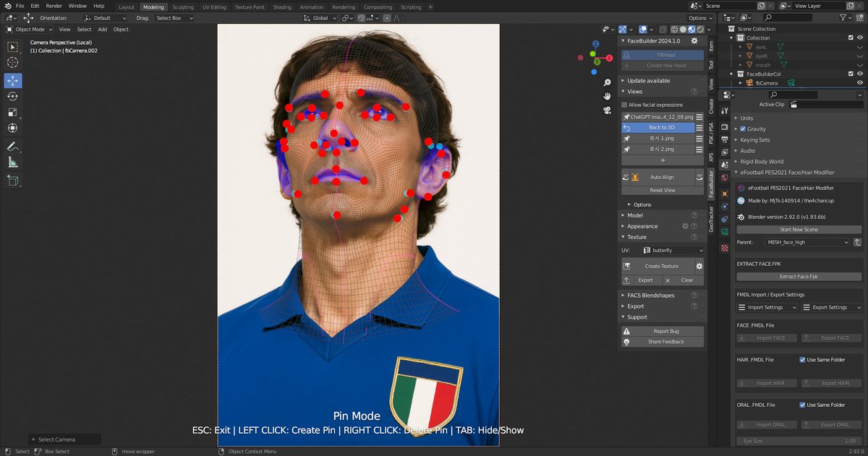This screenshot has height=456, width=868.
Task: Select the Cursor tool in toolbar
Action: click(x=13, y=63)
